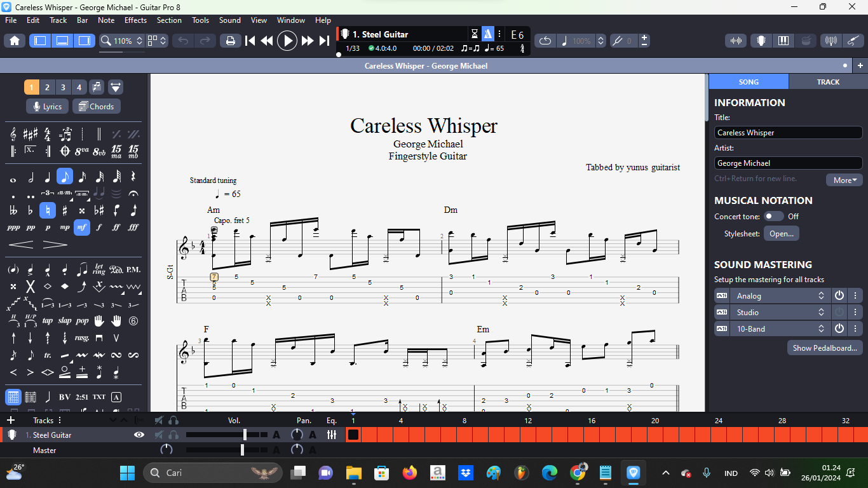Toggle the count-in hourglass icon
This screenshot has width=868, height=488.
pos(474,34)
